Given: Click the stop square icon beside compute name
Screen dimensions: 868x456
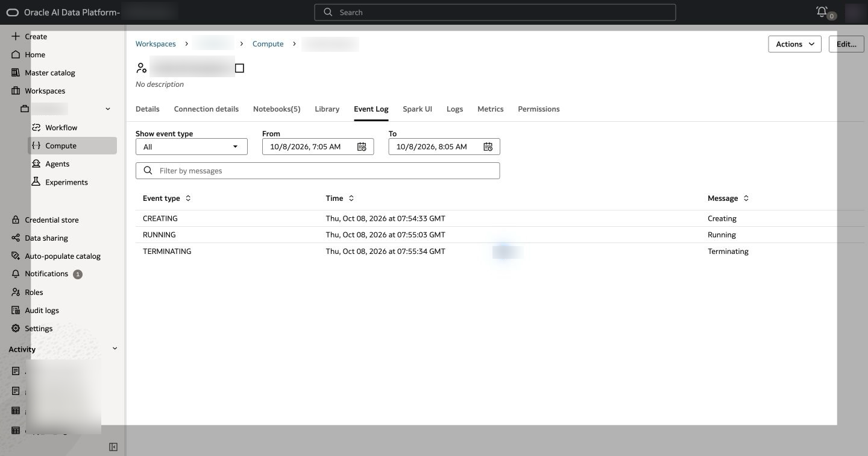Looking at the screenshot, I should pyautogui.click(x=239, y=68).
